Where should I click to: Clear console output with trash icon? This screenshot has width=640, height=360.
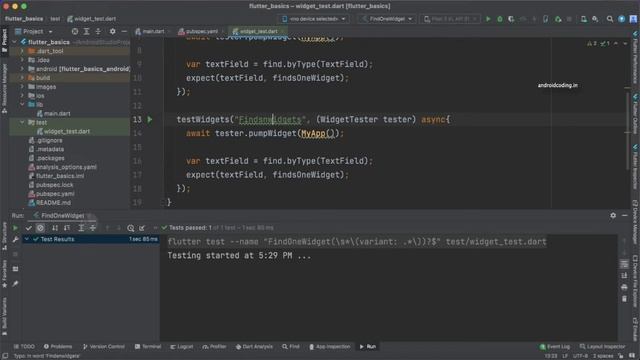(624, 299)
